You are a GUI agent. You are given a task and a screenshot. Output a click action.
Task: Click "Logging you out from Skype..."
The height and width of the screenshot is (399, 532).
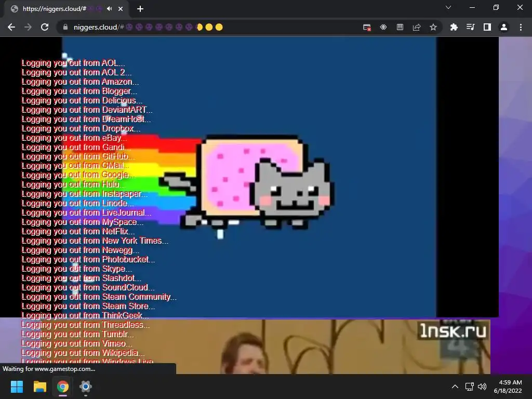click(77, 269)
